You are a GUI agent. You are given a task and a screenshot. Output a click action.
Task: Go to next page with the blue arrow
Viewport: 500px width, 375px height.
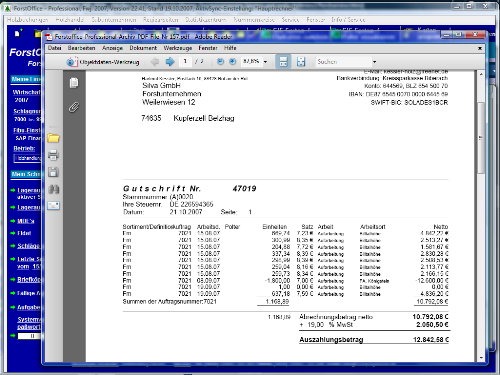coord(170,61)
